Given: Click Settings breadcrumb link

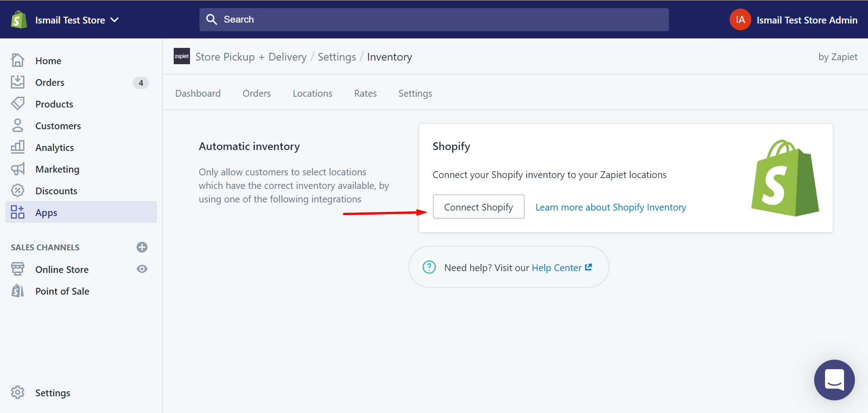Looking at the screenshot, I should coord(337,57).
